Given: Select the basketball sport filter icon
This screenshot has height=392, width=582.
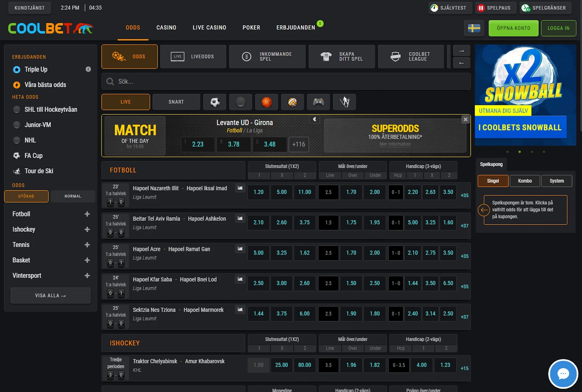Looking at the screenshot, I should [267, 102].
